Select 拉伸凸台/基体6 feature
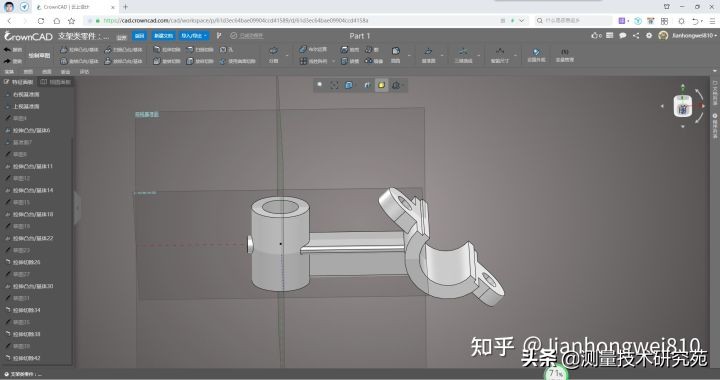This screenshot has width=720, height=380. [x=31, y=130]
